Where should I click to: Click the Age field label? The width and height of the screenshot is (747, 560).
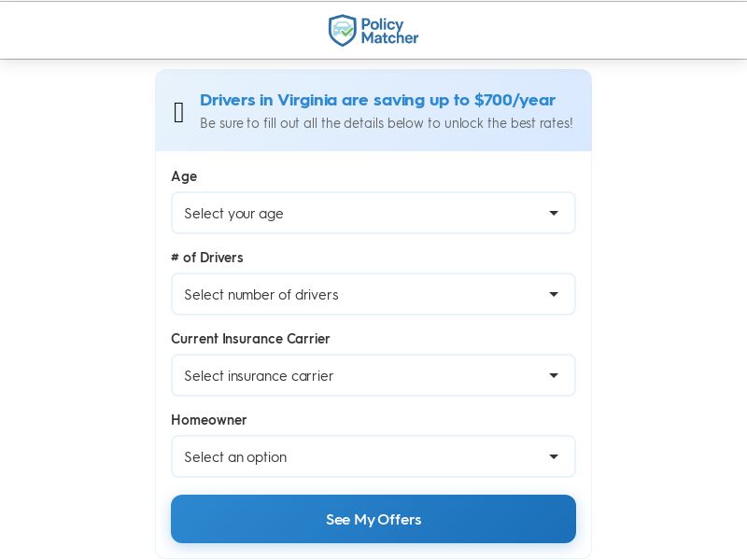point(184,176)
